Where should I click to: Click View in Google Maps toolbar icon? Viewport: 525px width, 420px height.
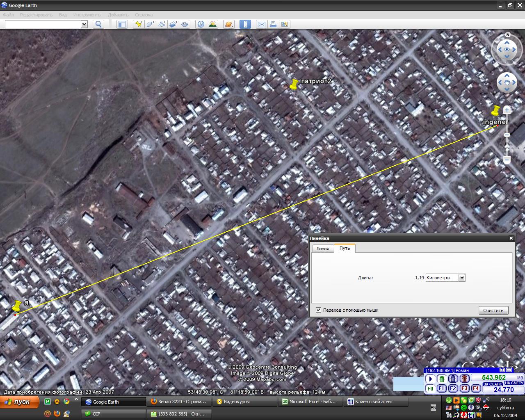[284, 24]
